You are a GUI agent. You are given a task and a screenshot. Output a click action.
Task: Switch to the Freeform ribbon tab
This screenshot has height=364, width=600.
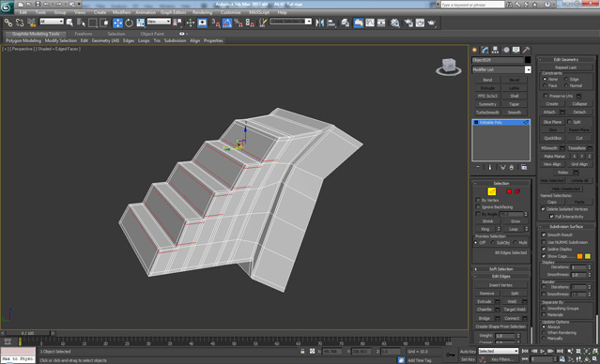[x=84, y=34]
